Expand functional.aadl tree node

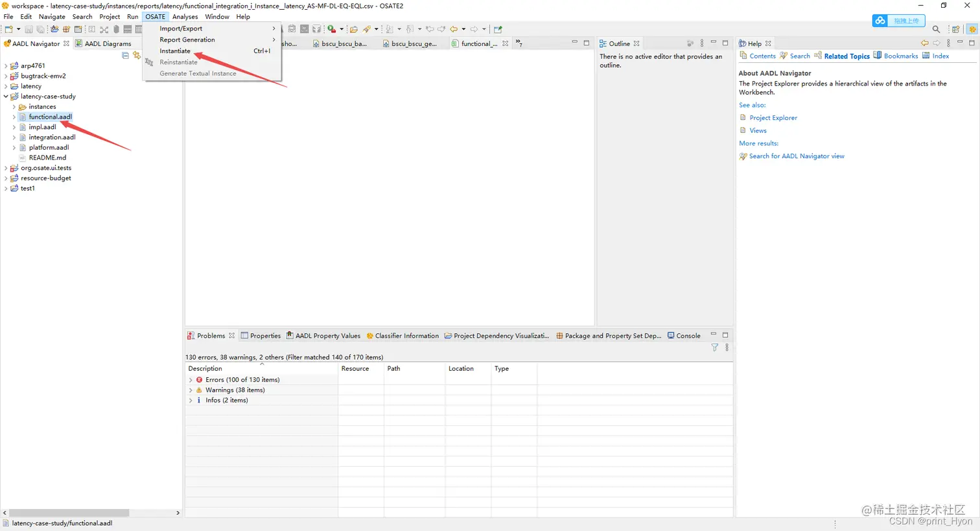point(14,117)
